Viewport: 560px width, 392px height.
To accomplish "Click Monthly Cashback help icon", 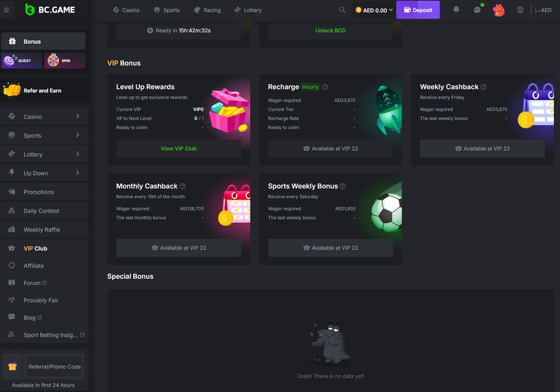I will (183, 186).
